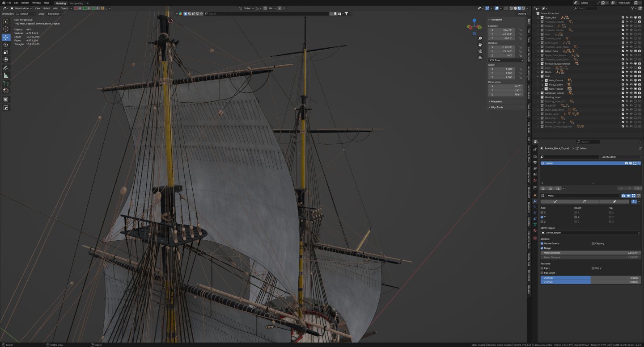The image size is (644, 347).
Task: Enable Z axis checkbox under Axis
Action: [x=542, y=222]
